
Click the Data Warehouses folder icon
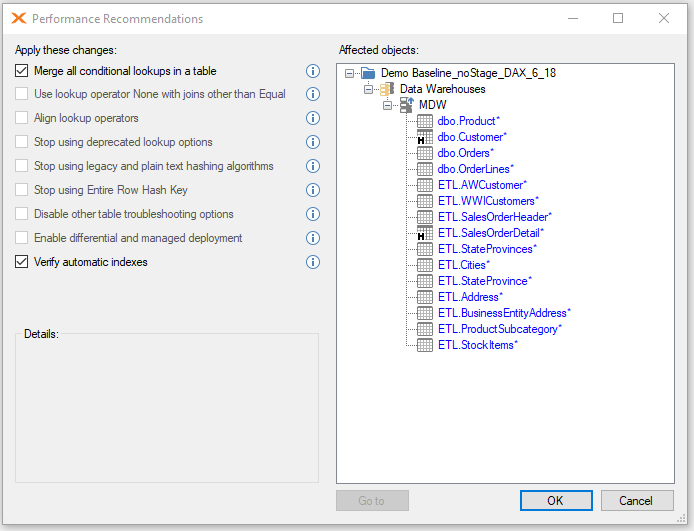pyautogui.click(x=387, y=89)
